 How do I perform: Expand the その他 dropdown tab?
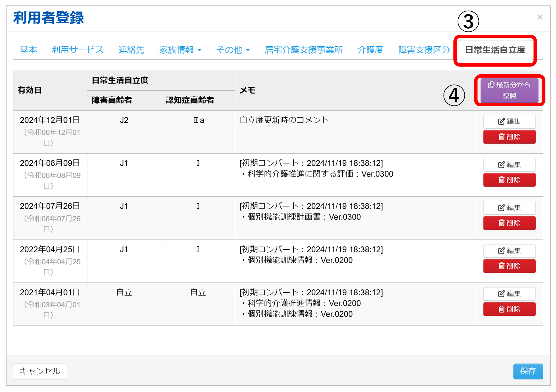click(233, 50)
